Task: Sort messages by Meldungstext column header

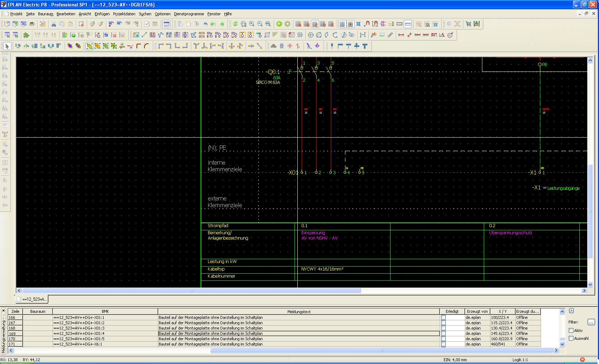Action: tap(299, 312)
